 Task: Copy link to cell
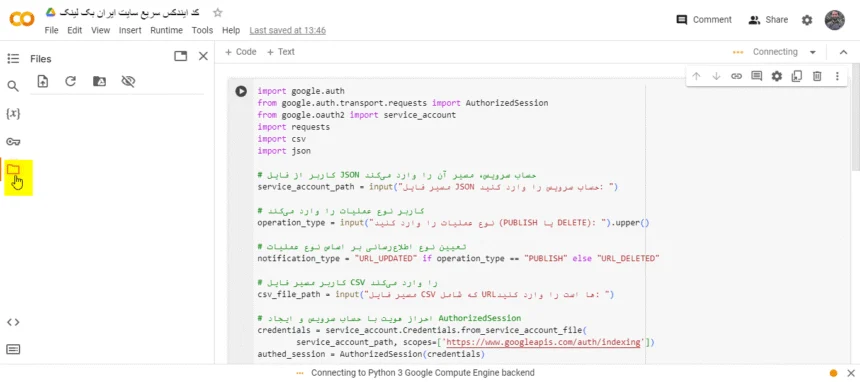click(737, 76)
